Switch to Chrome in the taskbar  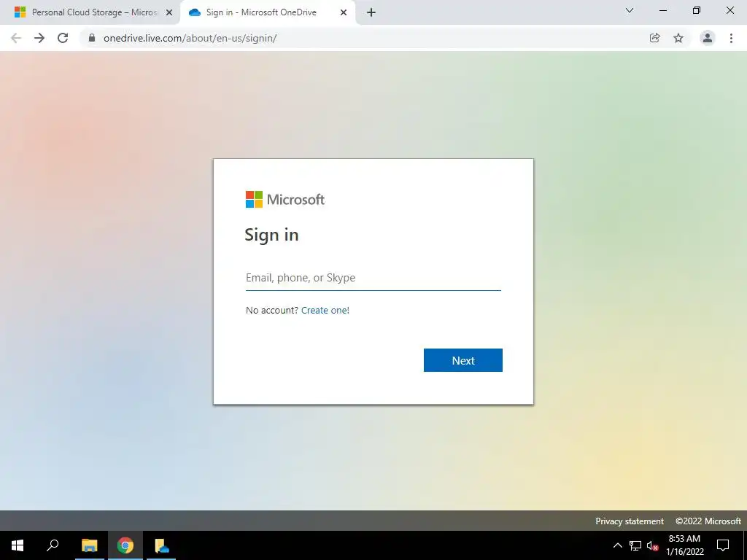click(125, 545)
